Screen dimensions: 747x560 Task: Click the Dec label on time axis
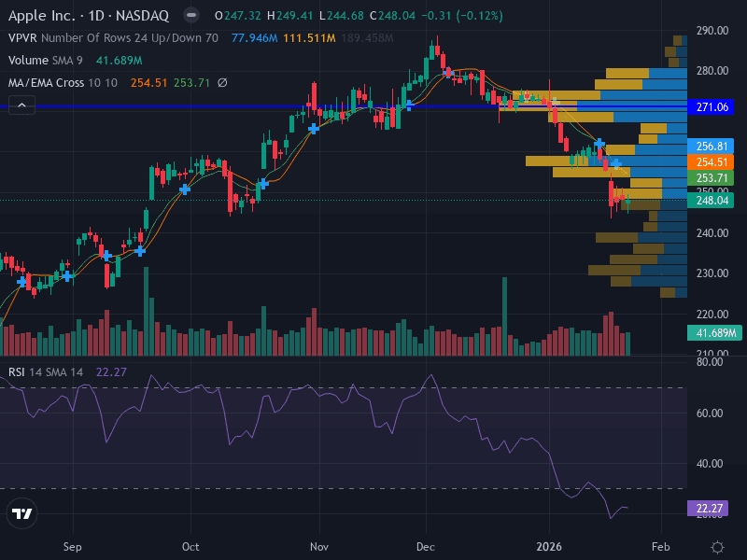426,547
